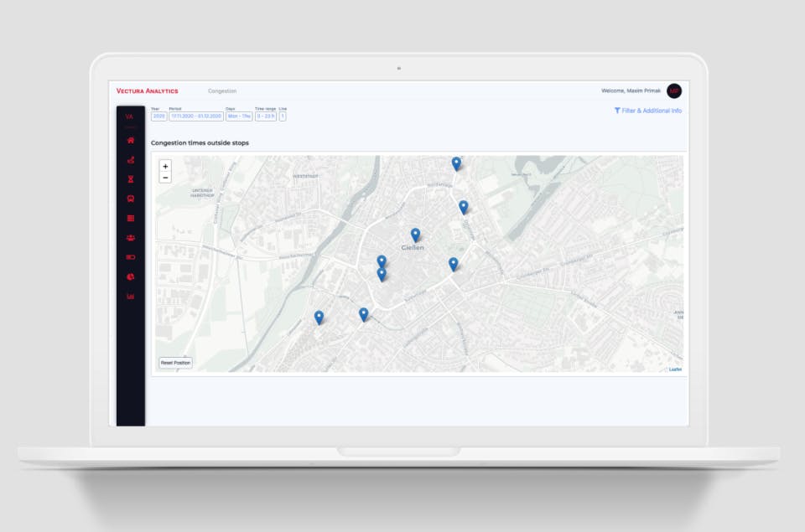Click the heading "Congestion times outside stops"

(200, 142)
